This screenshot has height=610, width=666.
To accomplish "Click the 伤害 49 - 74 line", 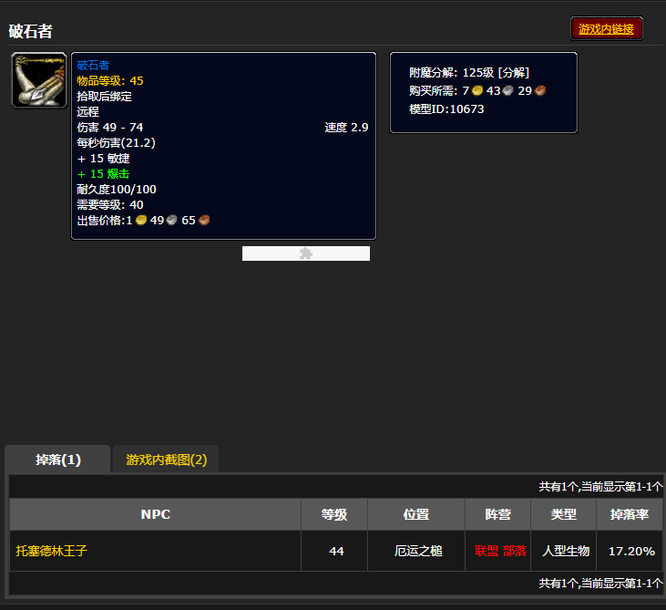I will click(110, 127).
